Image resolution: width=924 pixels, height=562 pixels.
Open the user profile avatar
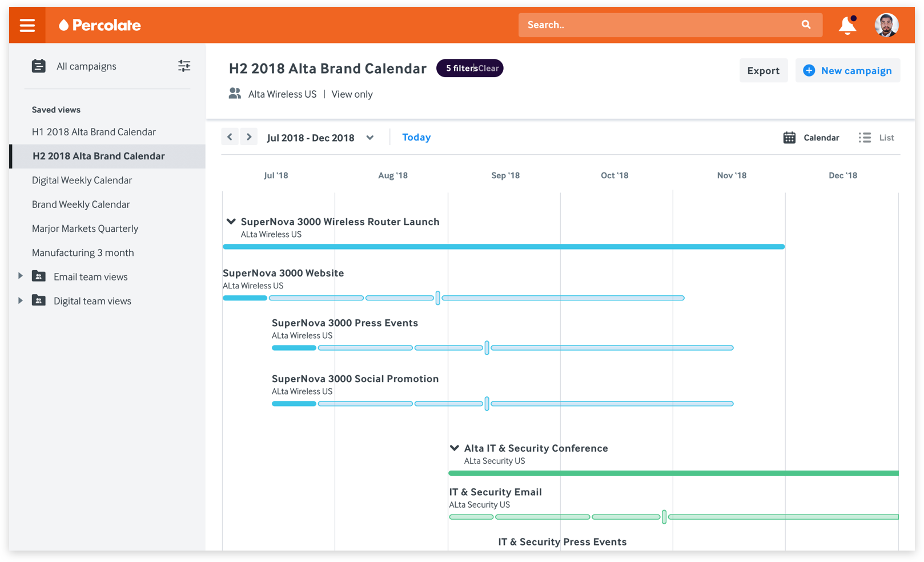(x=886, y=25)
